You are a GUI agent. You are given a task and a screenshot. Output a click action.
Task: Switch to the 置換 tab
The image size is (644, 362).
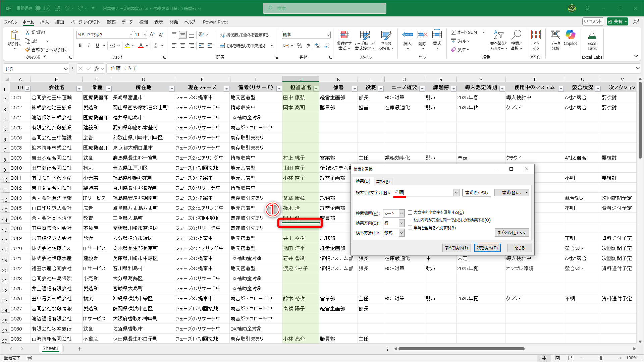coord(382,181)
